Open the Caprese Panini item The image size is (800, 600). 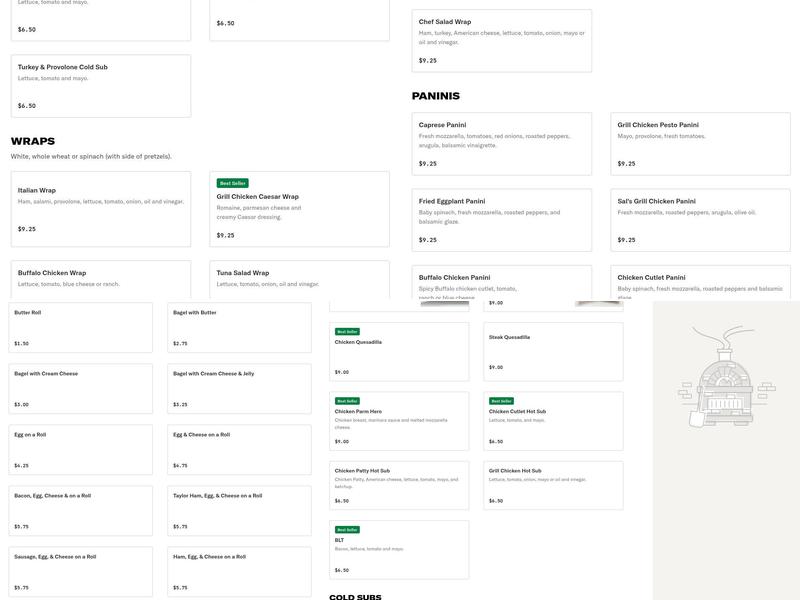pyautogui.click(x=501, y=145)
